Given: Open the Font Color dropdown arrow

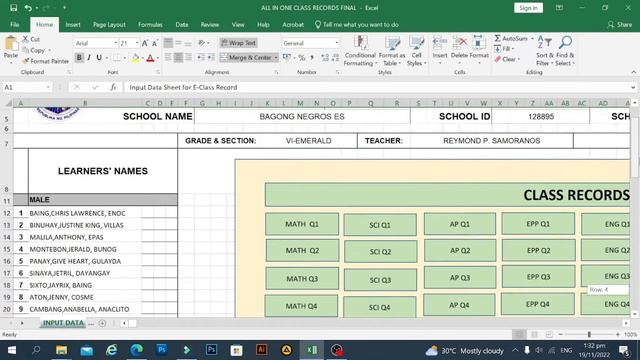Looking at the screenshot, I should point(158,58).
